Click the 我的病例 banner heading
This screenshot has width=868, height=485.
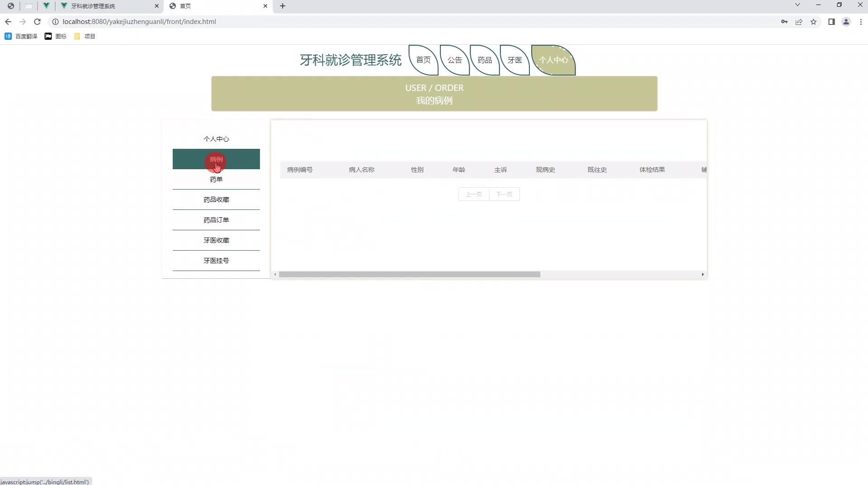click(x=434, y=100)
